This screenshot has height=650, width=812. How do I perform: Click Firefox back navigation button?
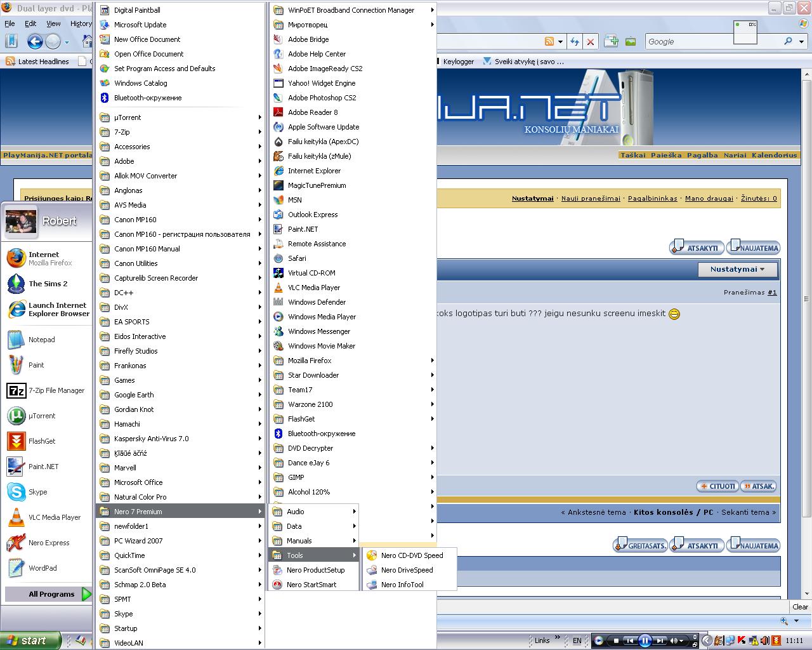tap(35, 42)
